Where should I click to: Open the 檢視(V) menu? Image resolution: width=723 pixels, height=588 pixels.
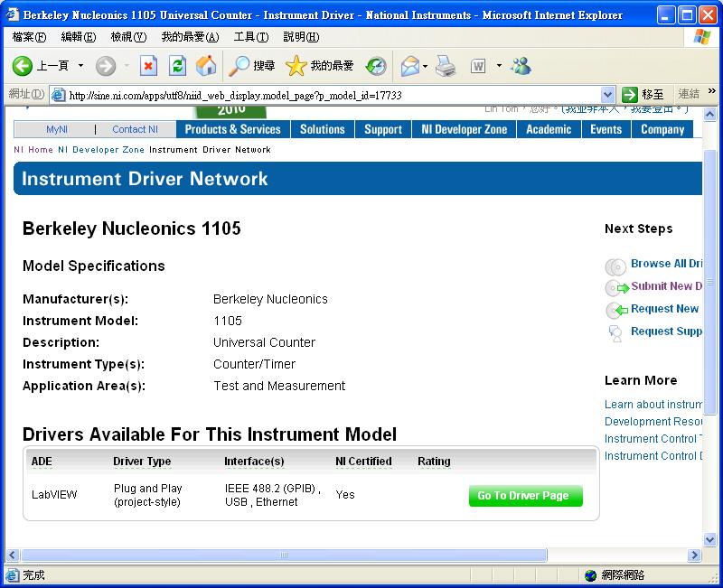click(128, 37)
